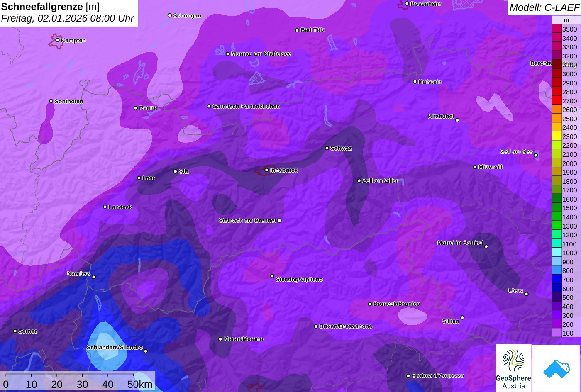Screen dimensions: 581x392
Task: Select the 'Matrei in Osttirol' label
Action: pyautogui.click(x=460, y=243)
